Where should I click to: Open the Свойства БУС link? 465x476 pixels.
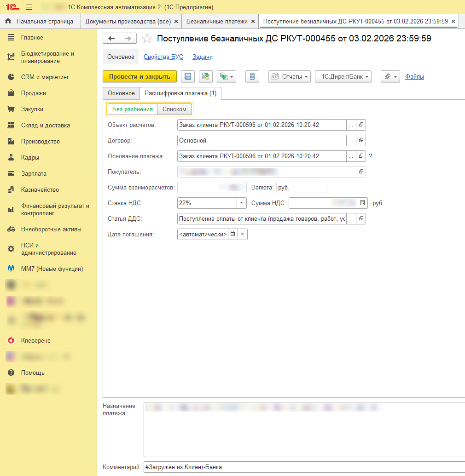click(x=163, y=57)
